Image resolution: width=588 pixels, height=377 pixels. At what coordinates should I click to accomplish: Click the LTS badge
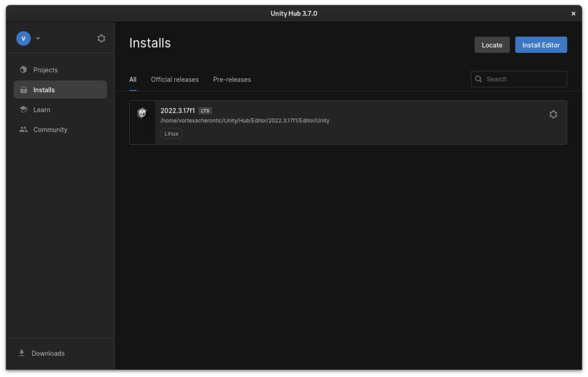(x=205, y=111)
